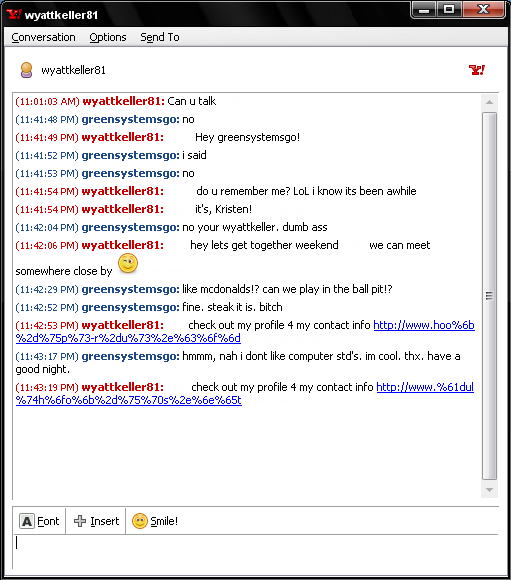Click in the message input box

tap(255, 551)
